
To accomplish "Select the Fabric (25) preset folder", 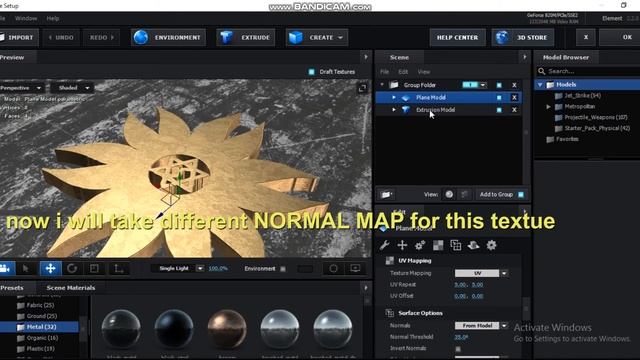I will pyautogui.click(x=40, y=305).
